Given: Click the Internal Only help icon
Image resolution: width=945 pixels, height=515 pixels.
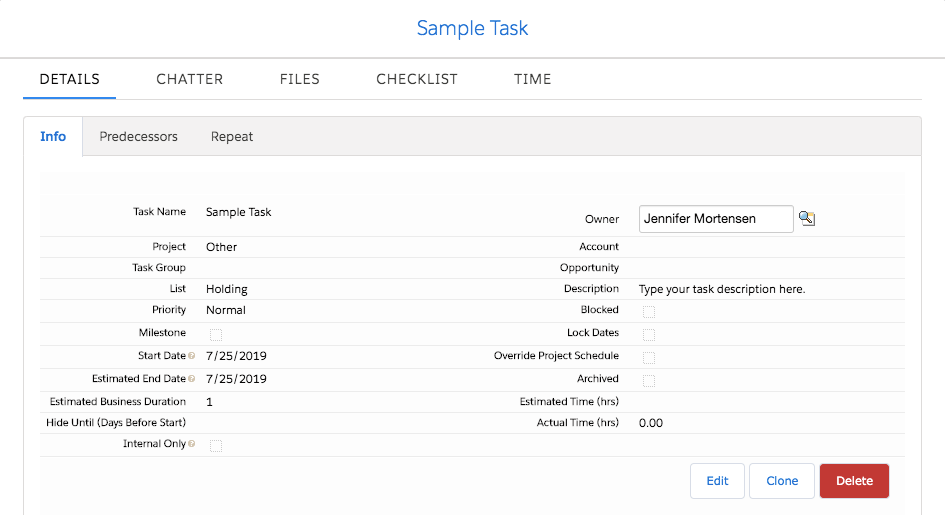Looking at the screenshot, I should click(x=192, y=444).
